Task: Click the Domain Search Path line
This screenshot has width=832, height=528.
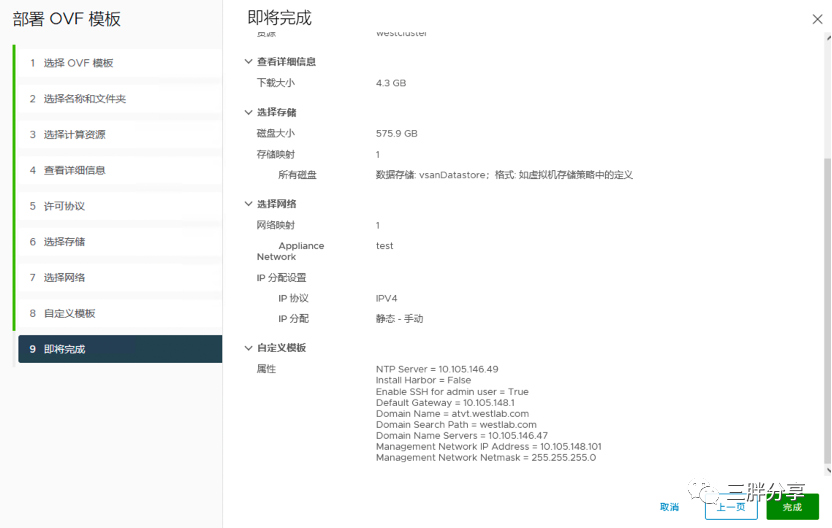Action: point(456,425)
